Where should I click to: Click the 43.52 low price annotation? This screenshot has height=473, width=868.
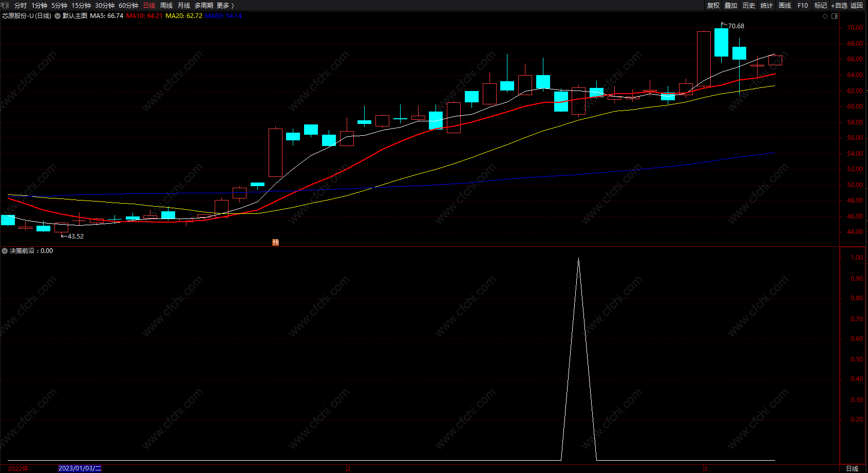76,236
